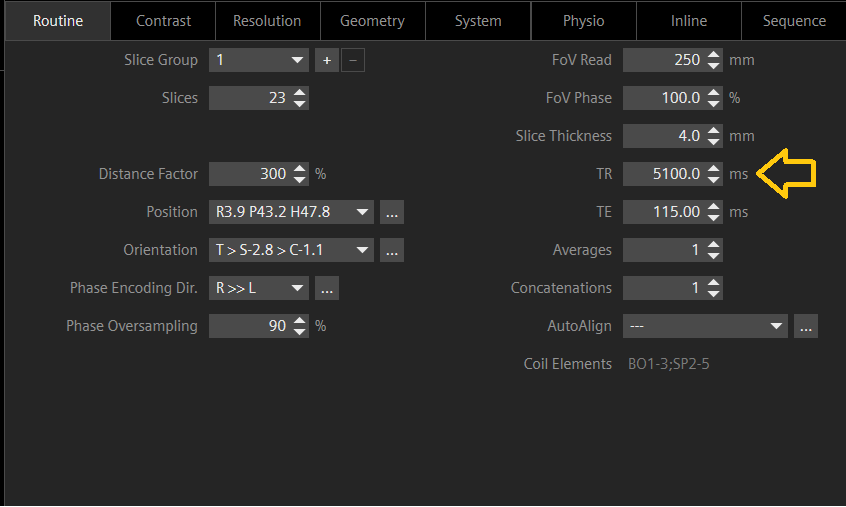Increase Slice Thickness with up arrow
846x507 pixels.
pyautogui.click(x=714, y=131)
